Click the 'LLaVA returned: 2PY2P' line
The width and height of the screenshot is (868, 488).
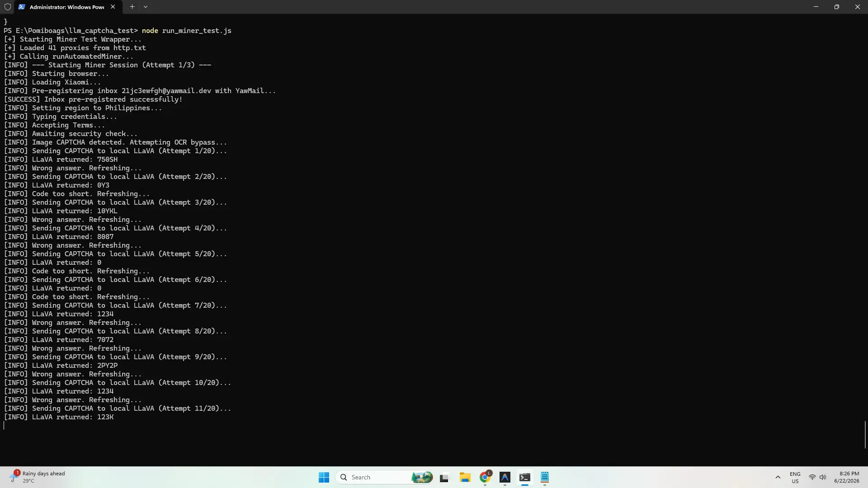point(61,366)
